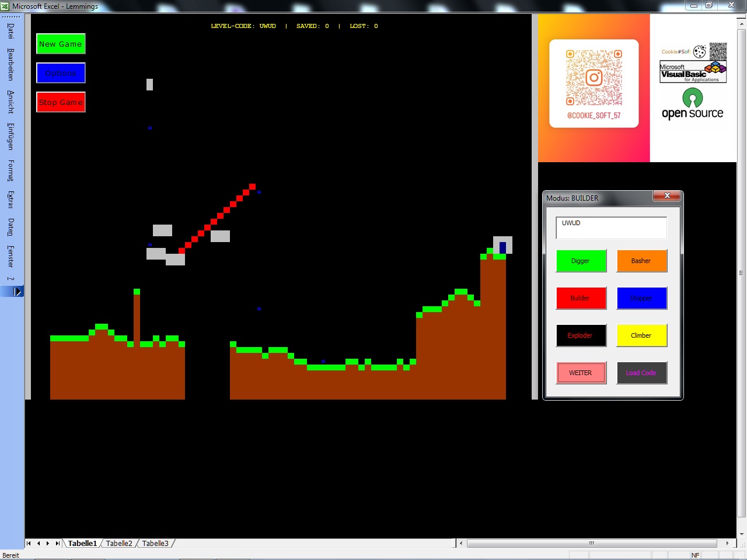Click the Load Code button
Image resolution: width=747 pixels, height=560 pixels.
[x=642, y=373]
